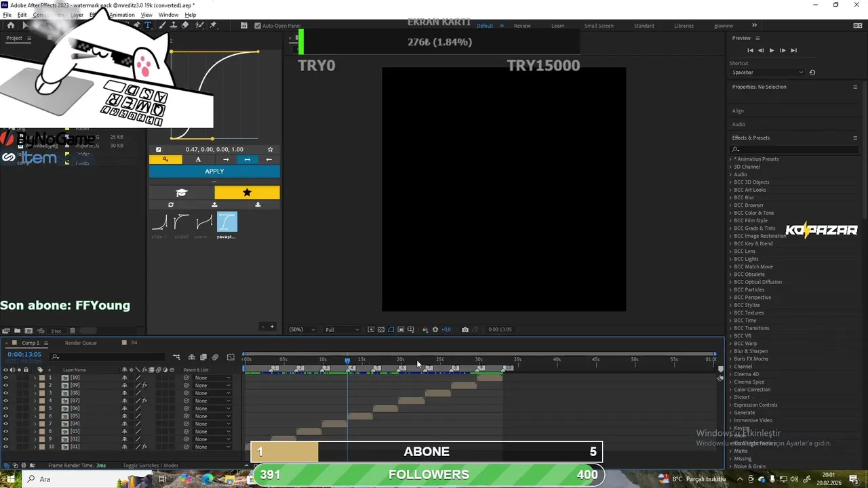This screenshot has height=488, width=868.
Task: Open the Full resolution dropdown
Action: pos(342,329)
